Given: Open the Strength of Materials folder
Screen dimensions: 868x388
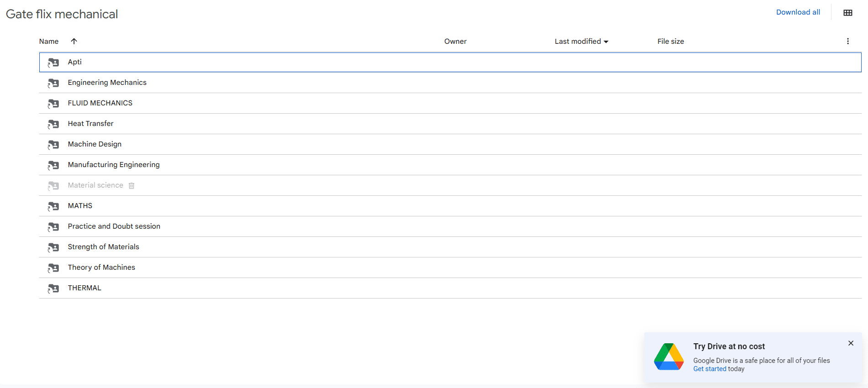Looking at the screenshot, I should [103, 247].
